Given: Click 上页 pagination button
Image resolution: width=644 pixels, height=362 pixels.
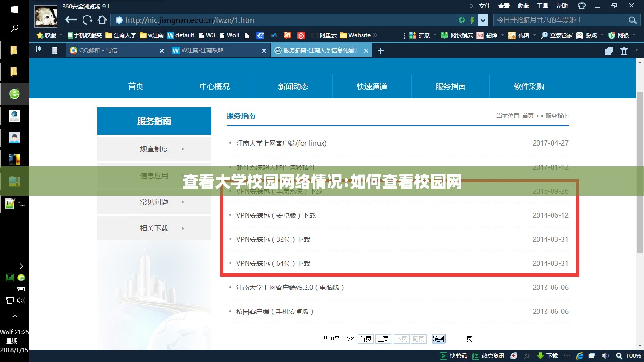Looking at the screenshot, I should pyautogui.click(x=383, y=339).
